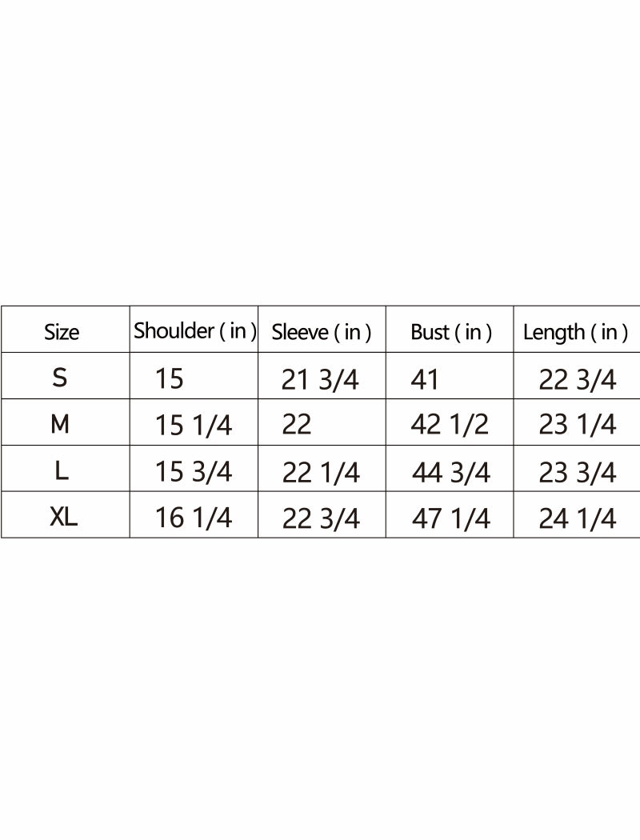Viewport: 640px width, 840px height.
Task: Click the Bust (in) column header
Action: tap(451, 333)
